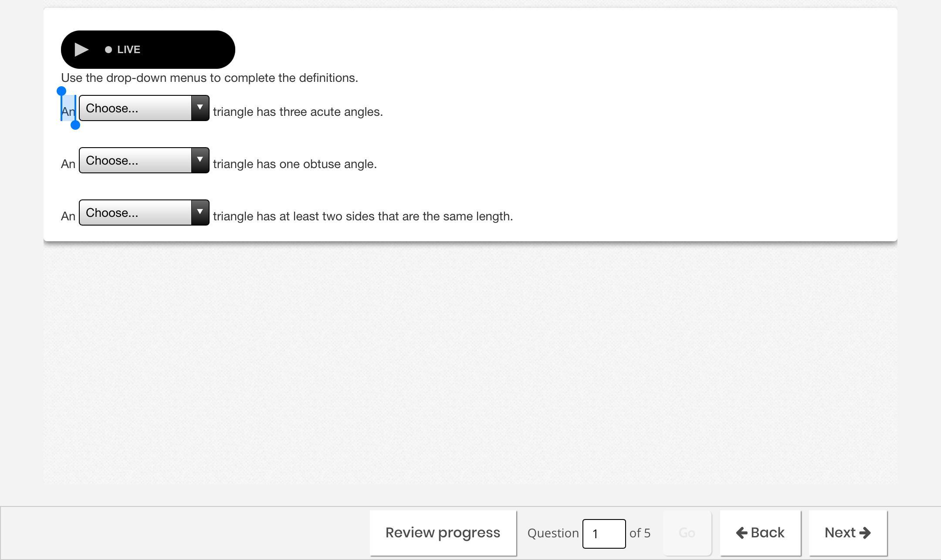The width and height of the screenshot is (941, 560).
Task: Click the Review progress button
Action: [443, 533]
